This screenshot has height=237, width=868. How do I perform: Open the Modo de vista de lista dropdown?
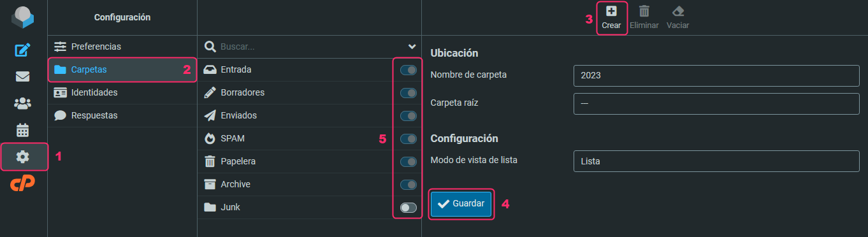pos(716,161)
